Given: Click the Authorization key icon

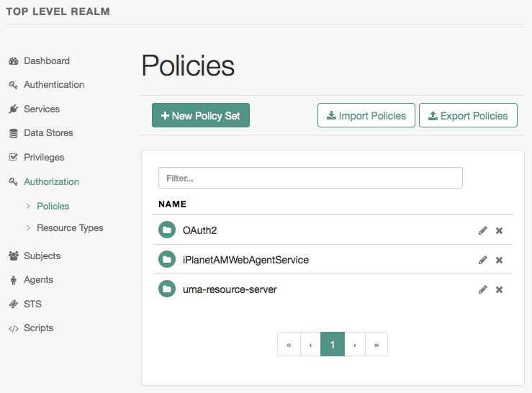Looking at the screenshot, I should [13, 182].
